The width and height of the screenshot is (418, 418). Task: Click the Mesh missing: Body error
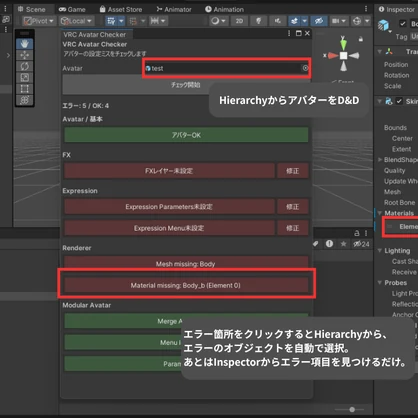[186, 263]
